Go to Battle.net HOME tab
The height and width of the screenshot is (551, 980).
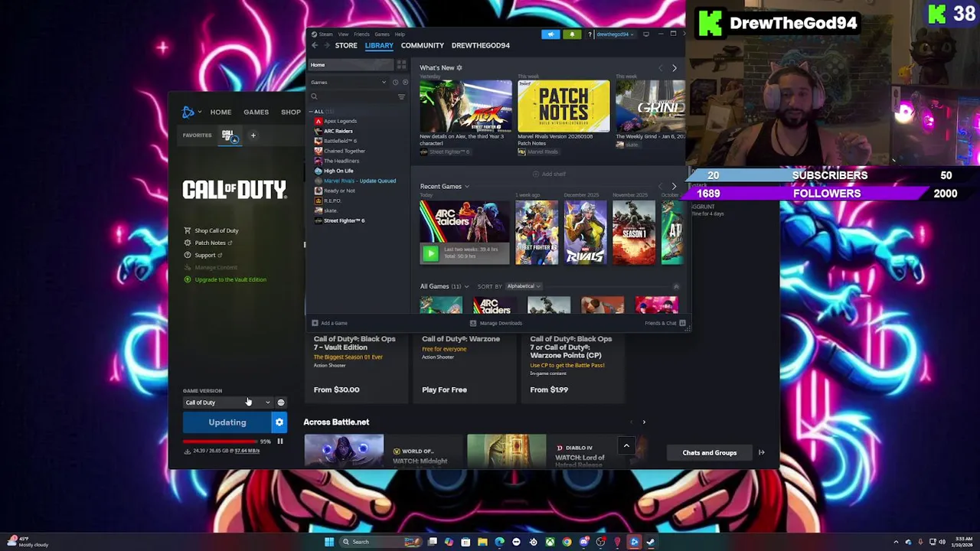220,112
